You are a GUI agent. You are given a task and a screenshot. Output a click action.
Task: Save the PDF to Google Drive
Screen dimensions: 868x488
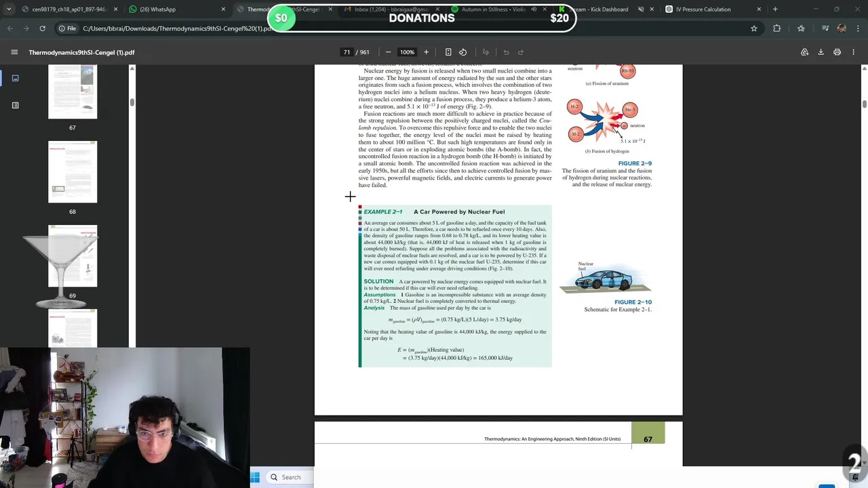[x=804, y=52]
